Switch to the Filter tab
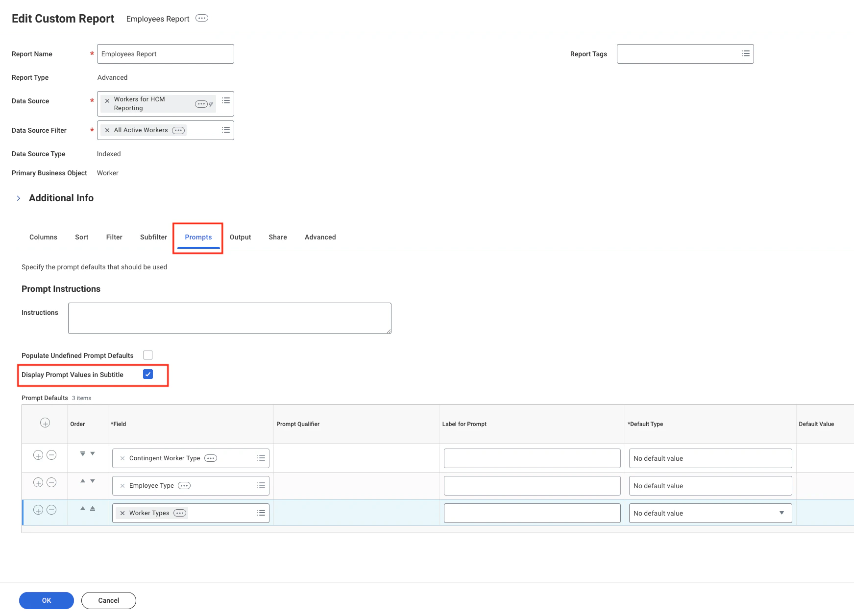Viewport: 854px width, 616px height. click(x=114, y=237)
